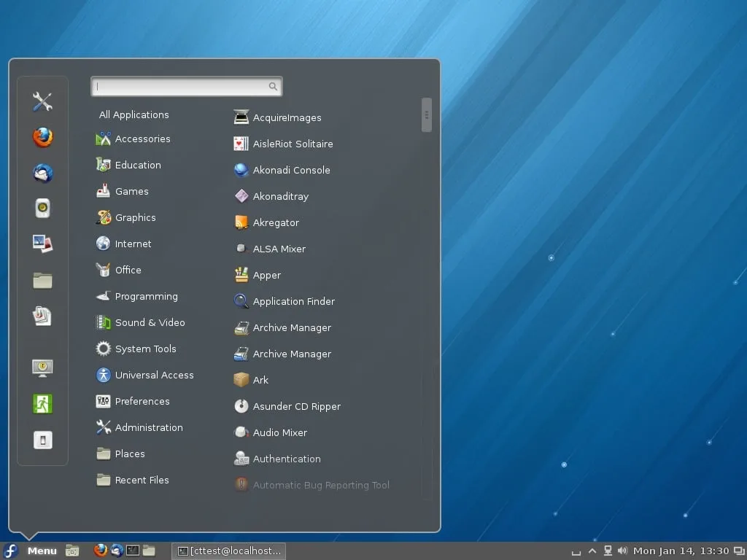Open the Universal Access category
Screen dimensions: 747x560
tap(144, 375)
